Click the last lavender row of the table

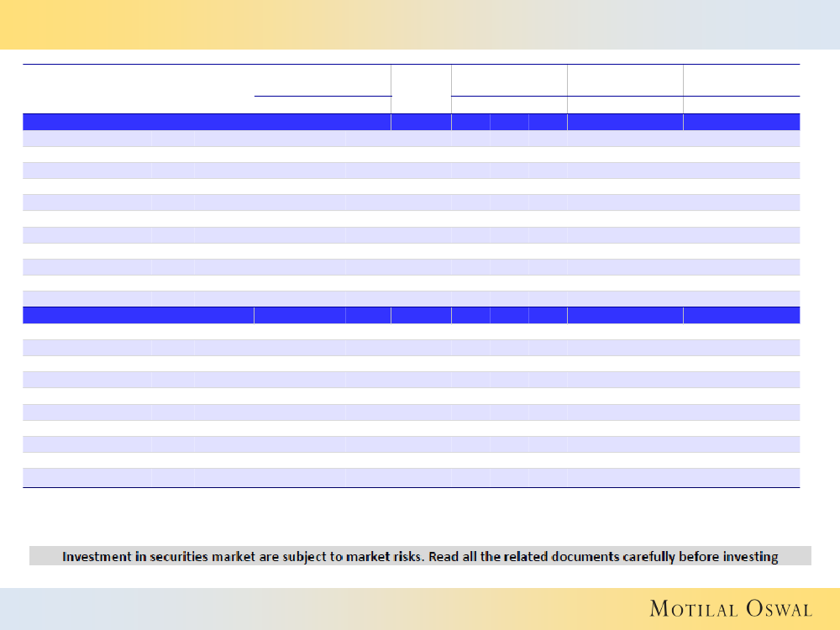click(x=412, y=477)
